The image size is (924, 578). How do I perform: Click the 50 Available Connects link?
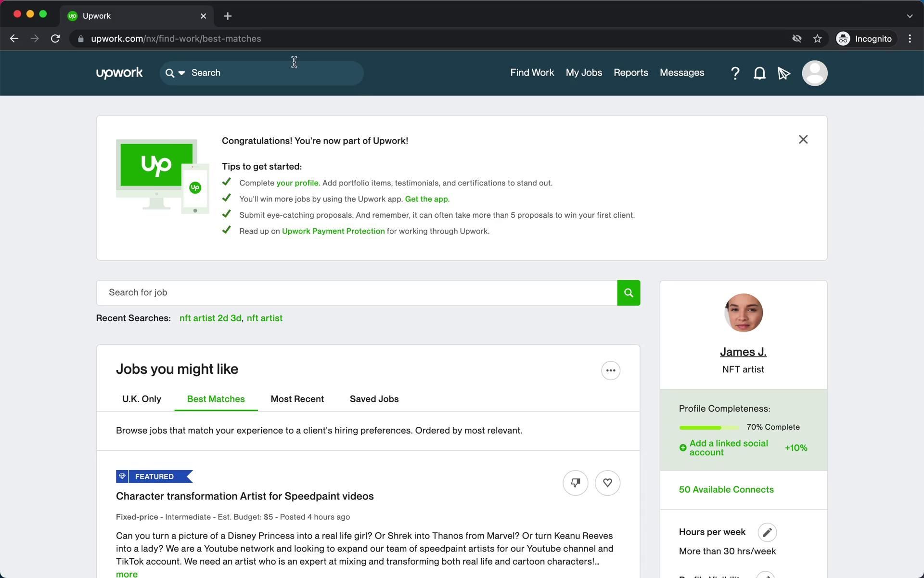tap(726, 489)
